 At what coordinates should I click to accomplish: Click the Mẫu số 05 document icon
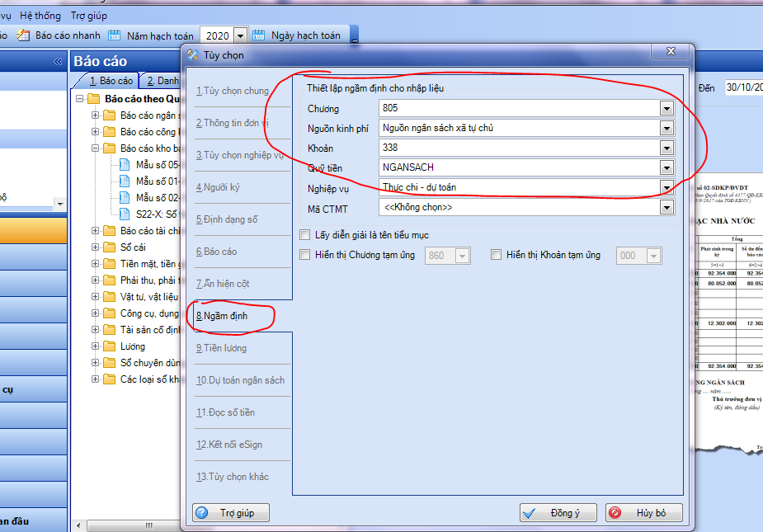pos(125,164)
